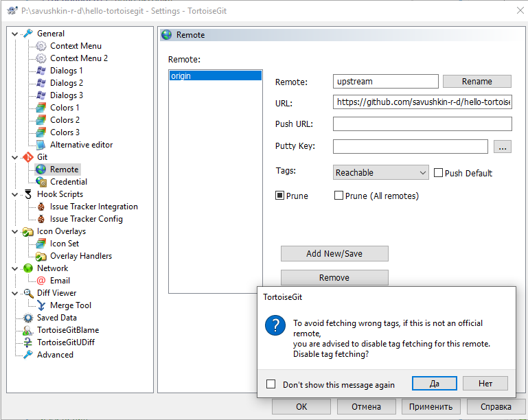Viewport: 528px width, 420px height.
Task: Click the Context Menu gear icon
Action: click(x=41, y=46)
